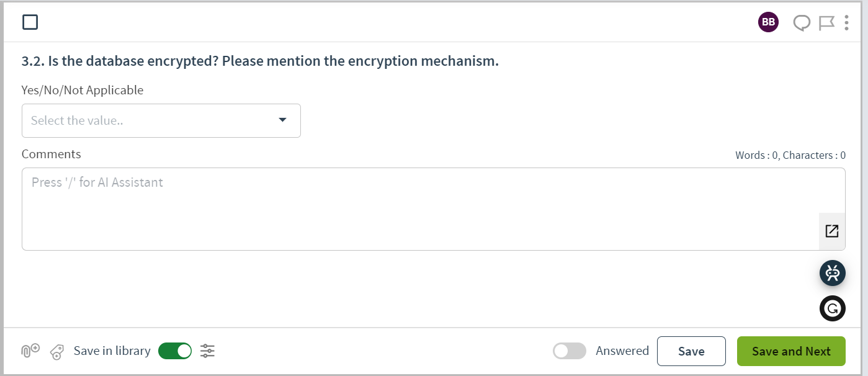This screenshot has height=376, width=868.
Task: Click the Save and Next button
Action: pyautogui.click(x=791, y=351)
